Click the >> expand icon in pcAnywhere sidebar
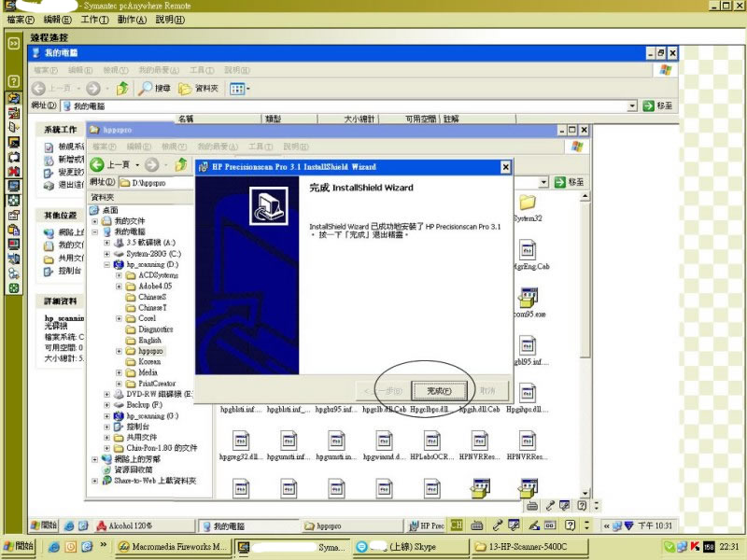This screenshot has width=747, height=560. pyautogui.click(x=14, y=44)
